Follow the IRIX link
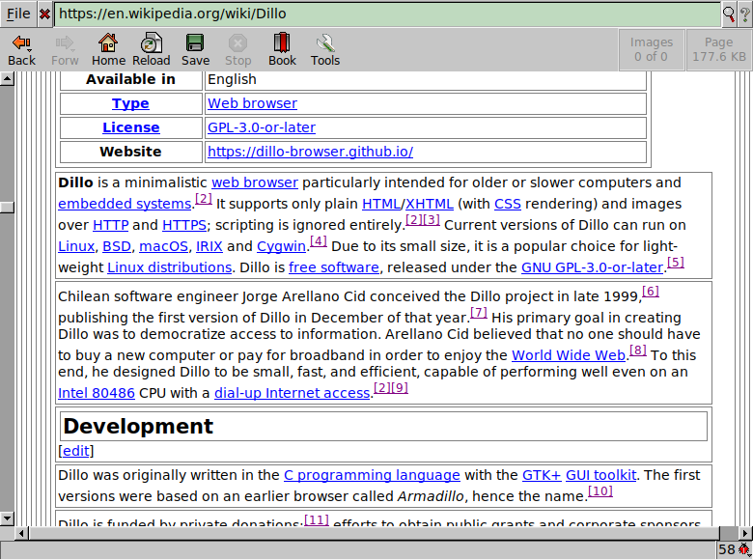This screenshot has width=753, height=560. pyautogui.click(x=209, y=246)
